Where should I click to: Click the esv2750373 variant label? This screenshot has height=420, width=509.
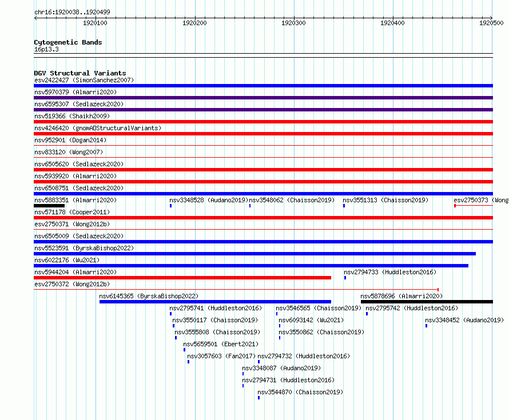pyautogui.click(x=481, y=200)
